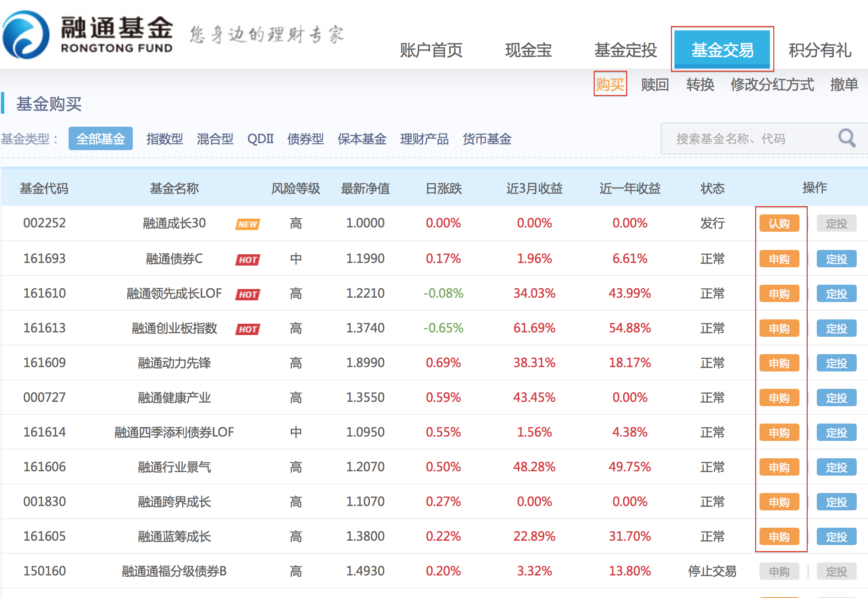
Task: Filter by 全部基金
Action: 101,138
